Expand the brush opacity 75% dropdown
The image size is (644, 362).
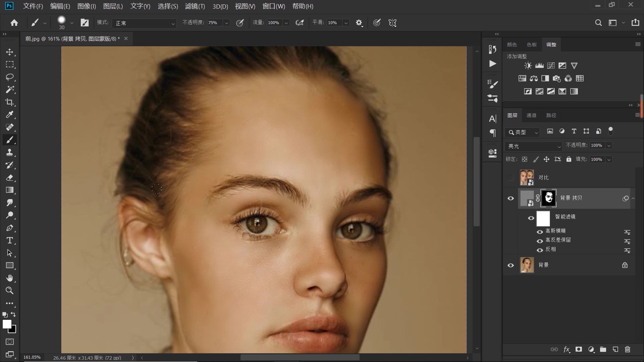pos(227,23)
